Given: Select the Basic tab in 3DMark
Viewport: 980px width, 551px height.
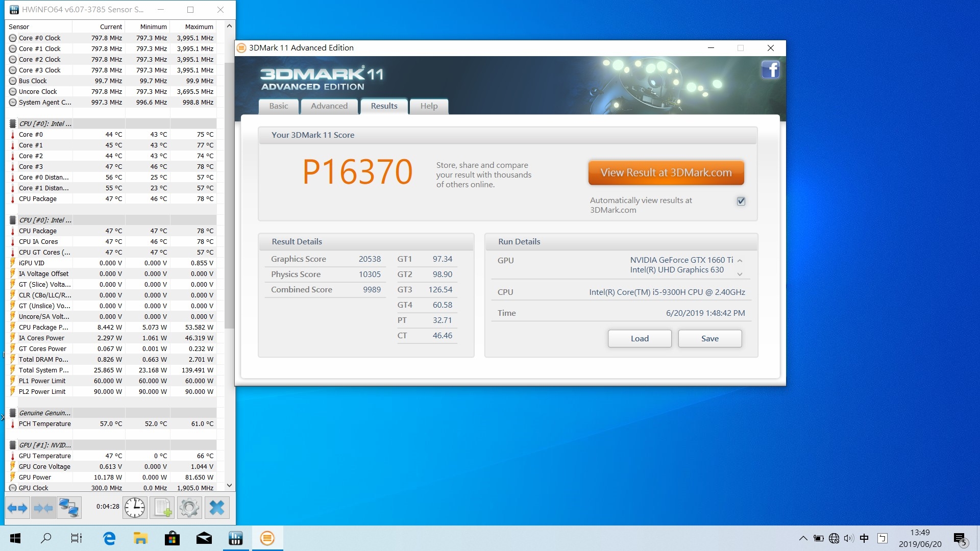Looking at the screenshot, I should pyautogui.click(x=279, y=106).
